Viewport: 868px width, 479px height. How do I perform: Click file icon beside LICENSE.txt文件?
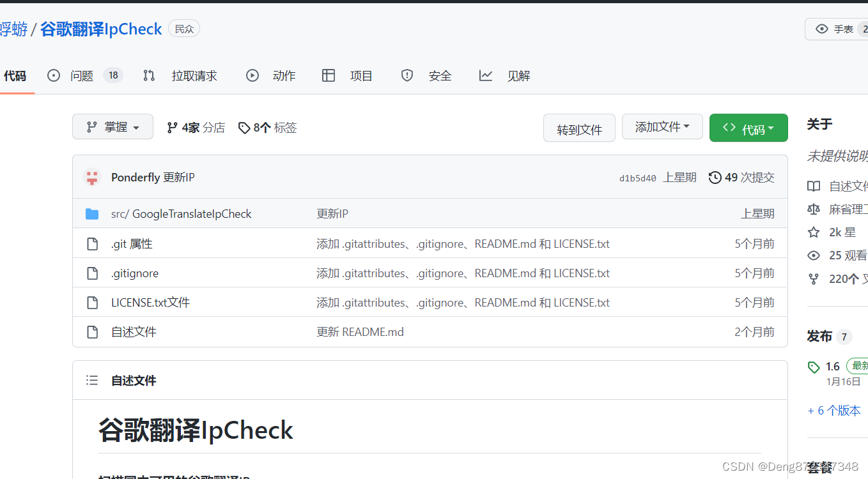click(x=92, y=303)
